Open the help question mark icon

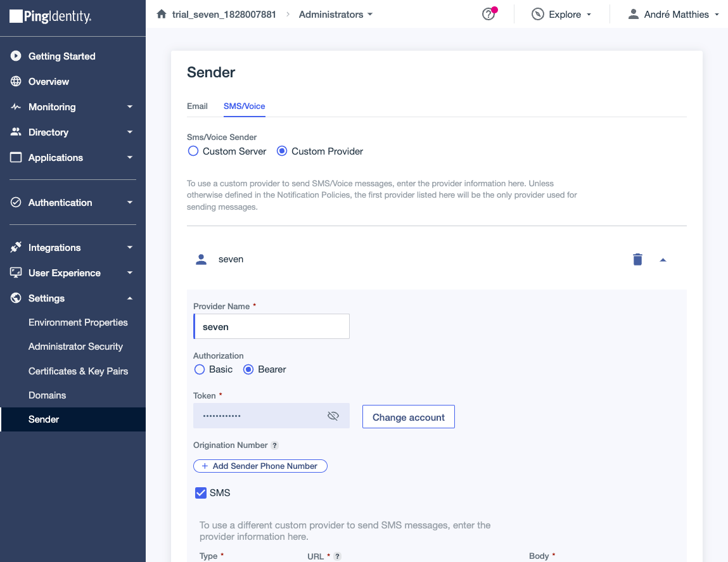[x=488, y=14]
